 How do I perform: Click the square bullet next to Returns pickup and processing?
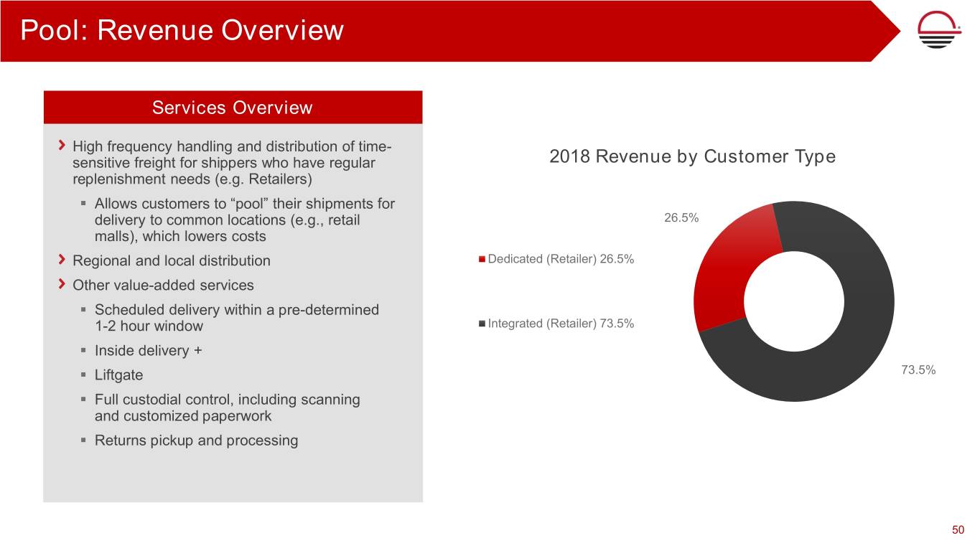coord(84,440)
